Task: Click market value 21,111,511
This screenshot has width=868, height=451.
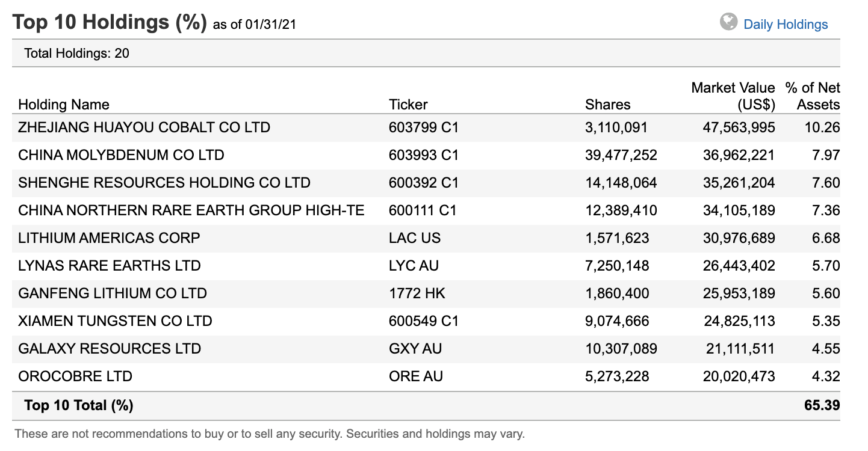Action: [740, 349]
